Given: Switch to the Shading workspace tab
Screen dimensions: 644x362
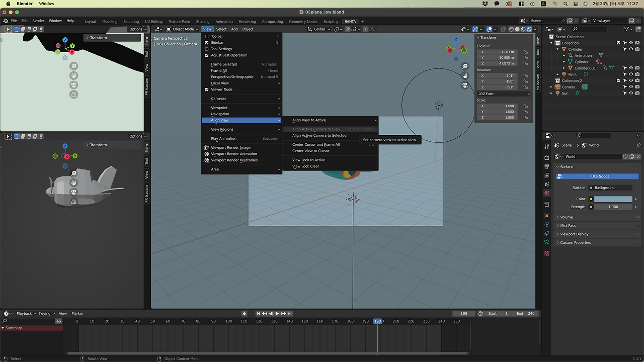Looking at the screenshot, I should (x=203, y=22).
